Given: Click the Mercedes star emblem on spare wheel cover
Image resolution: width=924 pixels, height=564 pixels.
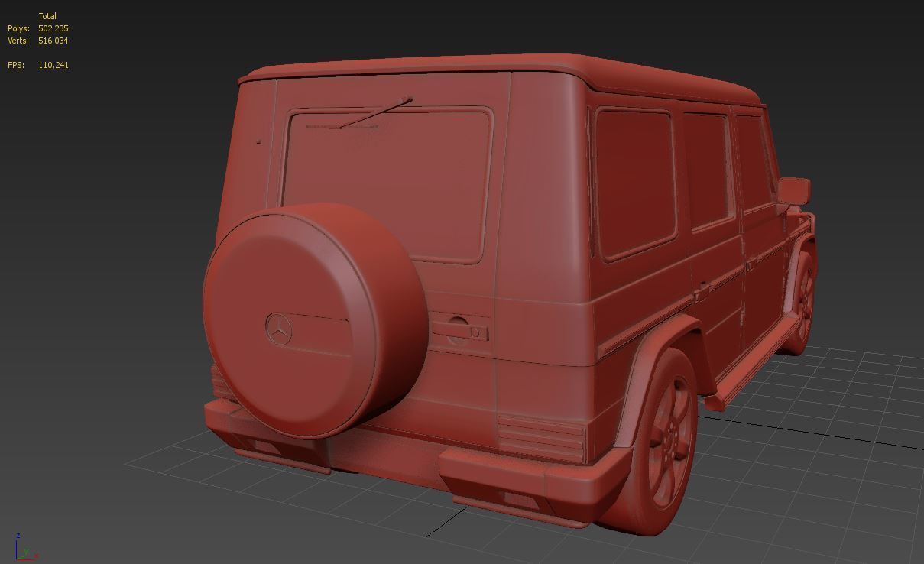Looking at the screenshot, I should click(279, 329).
